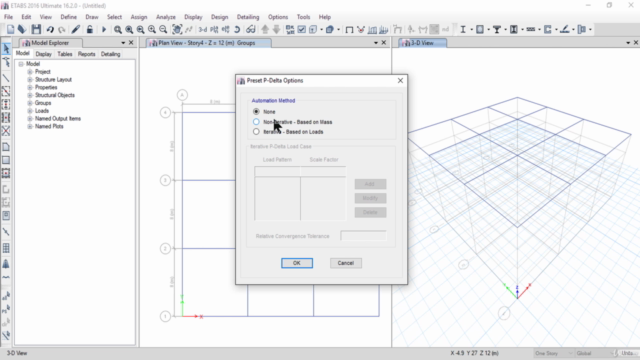Click the Set Plan View icon
The width and height of the screenshot is (640, 360).
(214, 29)
